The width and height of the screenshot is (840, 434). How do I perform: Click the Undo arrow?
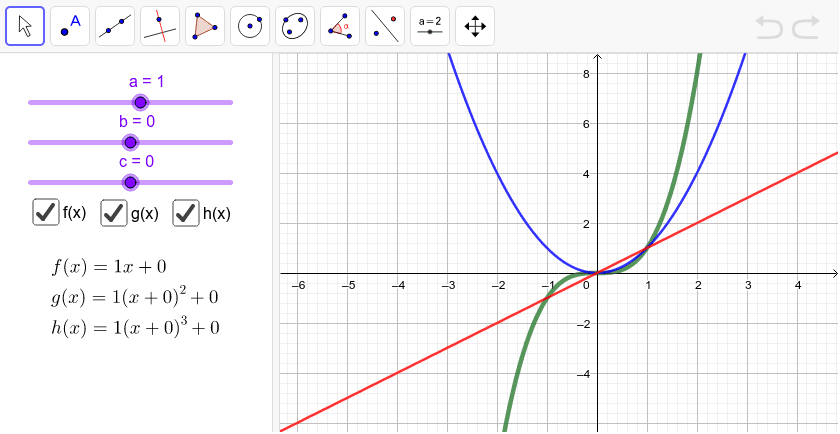(769, 27)
